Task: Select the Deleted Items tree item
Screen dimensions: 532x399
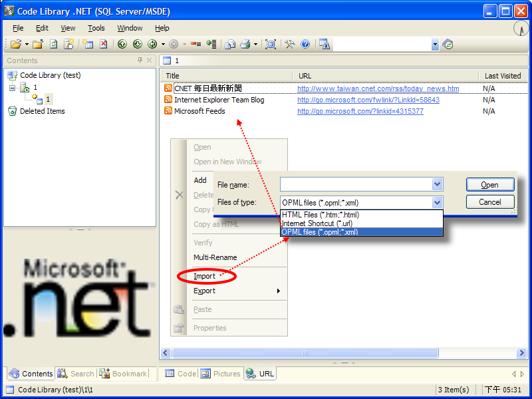Action: (42, 111)
